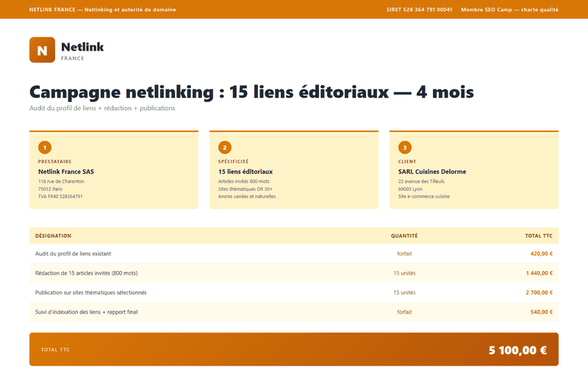The height and width of the screenshot is (392, 588).
Task: Click the Netlink brand name
Action: tap(82, 47)
